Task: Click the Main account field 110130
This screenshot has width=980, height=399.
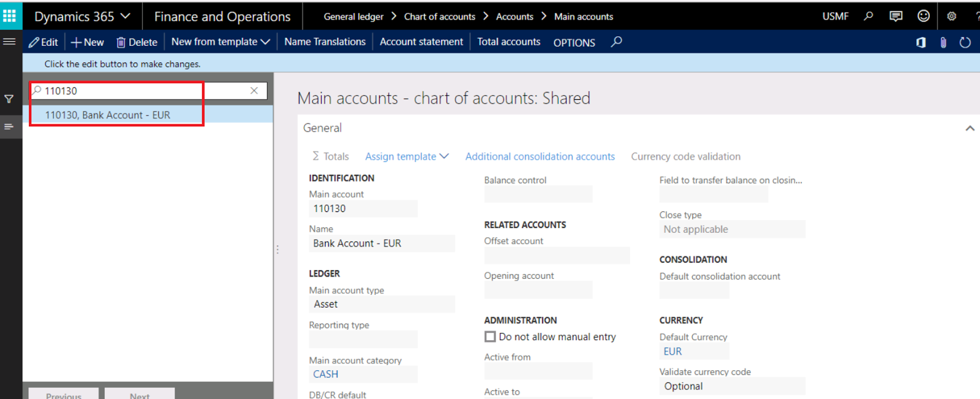Action: click(363, 208)
